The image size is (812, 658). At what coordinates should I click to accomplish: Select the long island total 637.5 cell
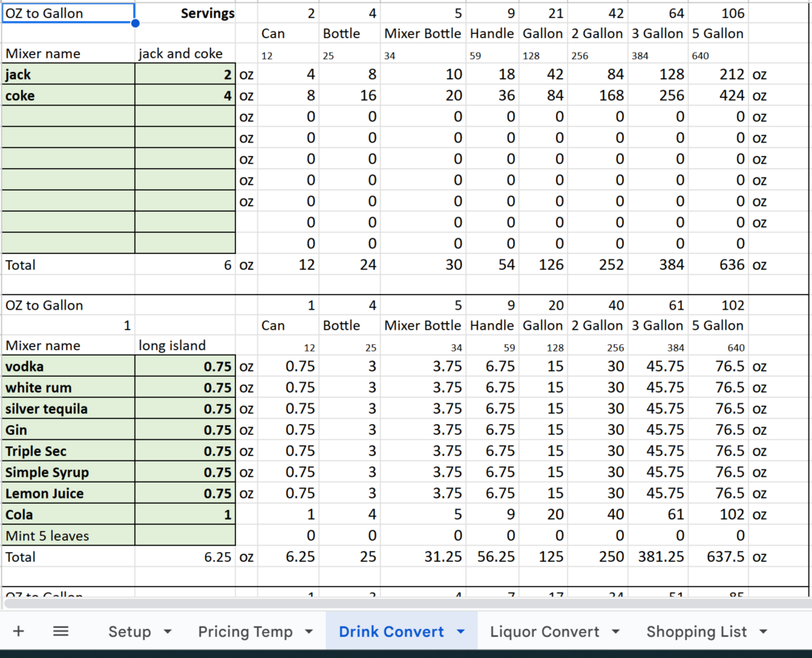(718, 557)
